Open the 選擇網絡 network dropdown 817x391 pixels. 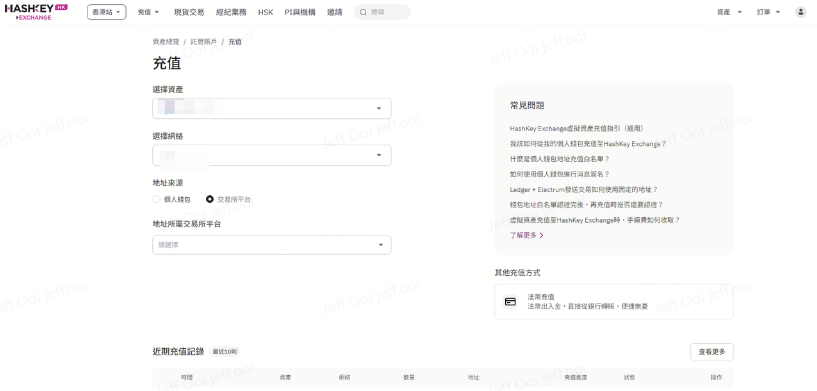(x=271, y=155)
